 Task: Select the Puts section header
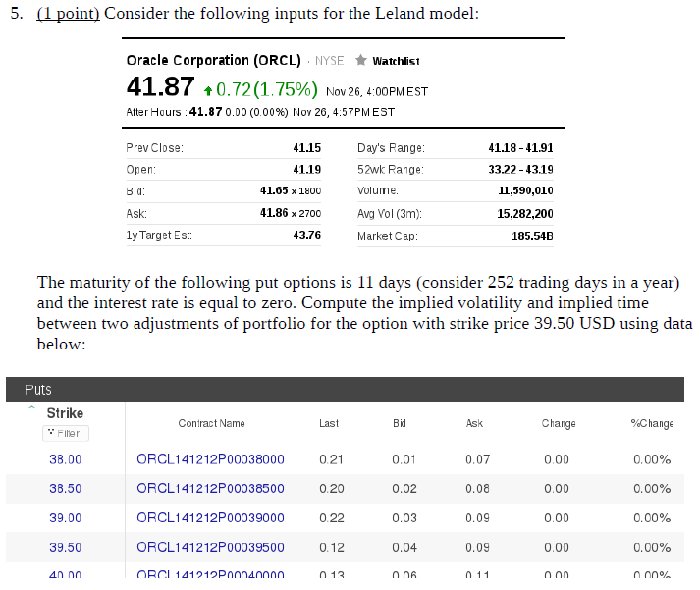coord(39,390)
